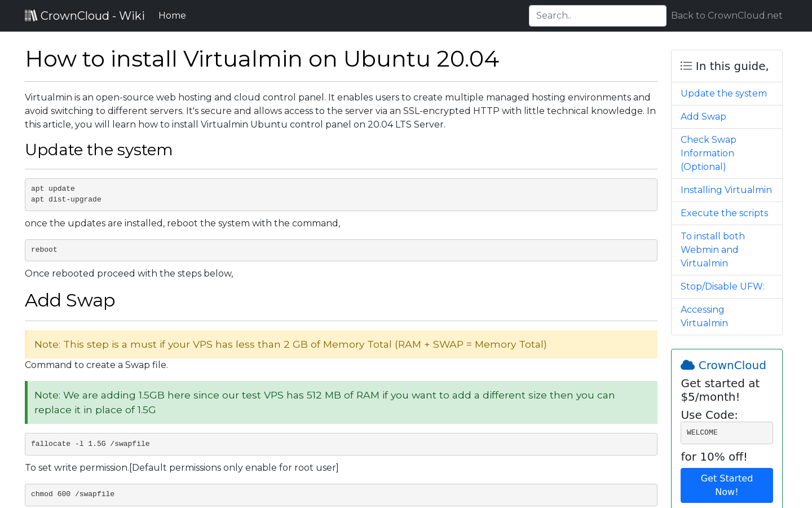The height and width of the screenshot is (508, 812).
Task: Select the WELCOME promo code box
Action: pyautogui.click(x=726, y=432)
